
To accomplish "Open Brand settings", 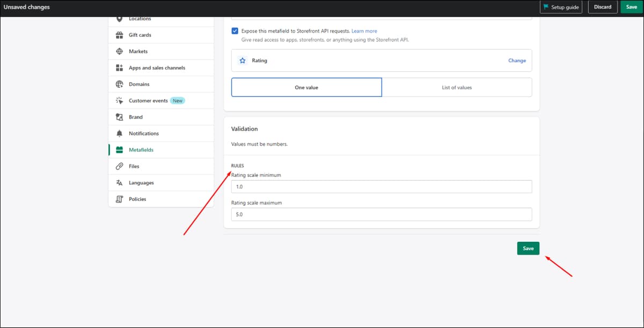I will click(x=161, y=117).
